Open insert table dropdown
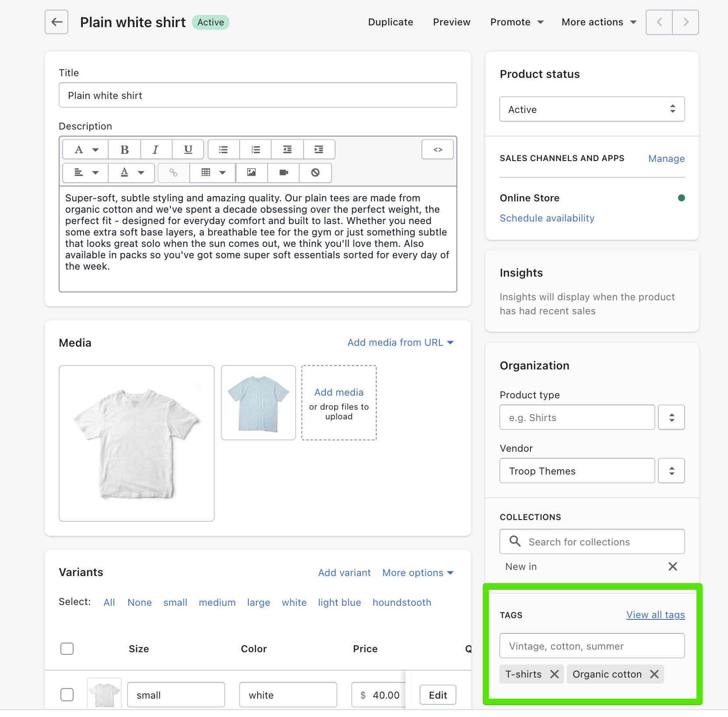The width and height of the screenshot is (728, 717). [213, 172]
